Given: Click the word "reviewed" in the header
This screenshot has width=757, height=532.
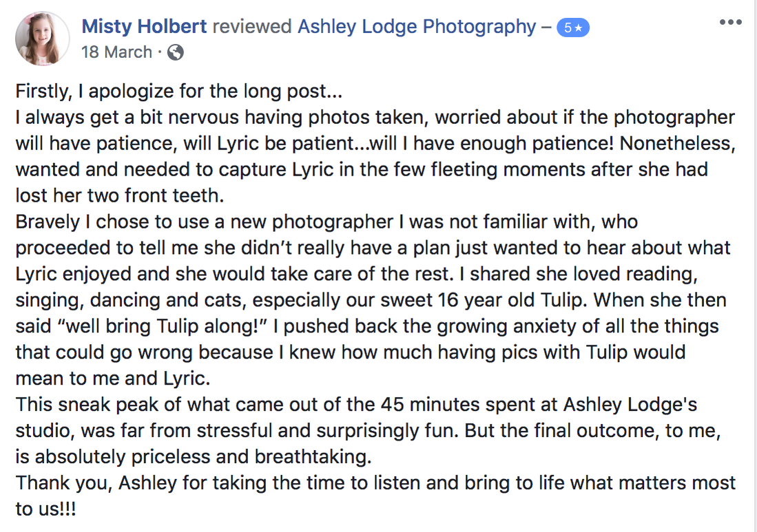Looking at the screenshot, I should [252, 27].
